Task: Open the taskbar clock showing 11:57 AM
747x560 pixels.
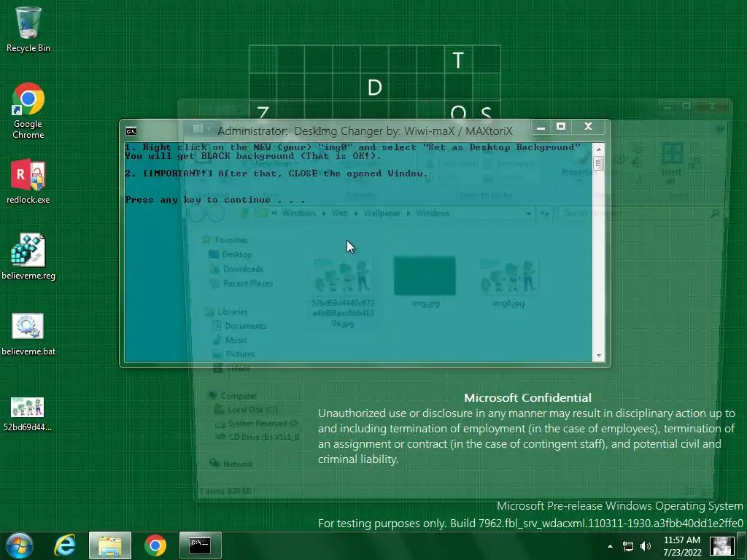Action: click(x=682, y=546)
